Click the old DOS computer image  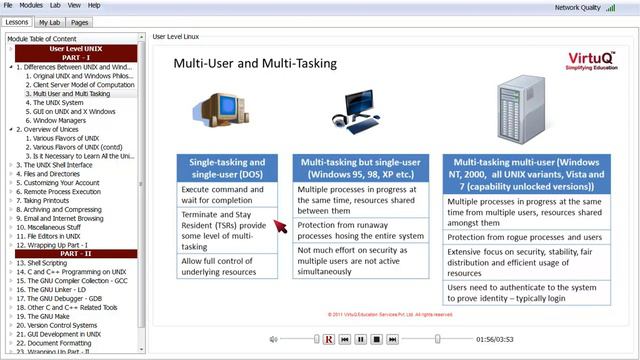click(x=221, y=110)
